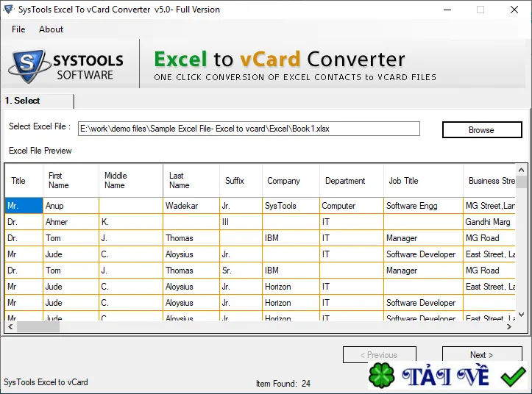Click the Next > button
This screenshot has width=532, height=394.
pos(482,354)
